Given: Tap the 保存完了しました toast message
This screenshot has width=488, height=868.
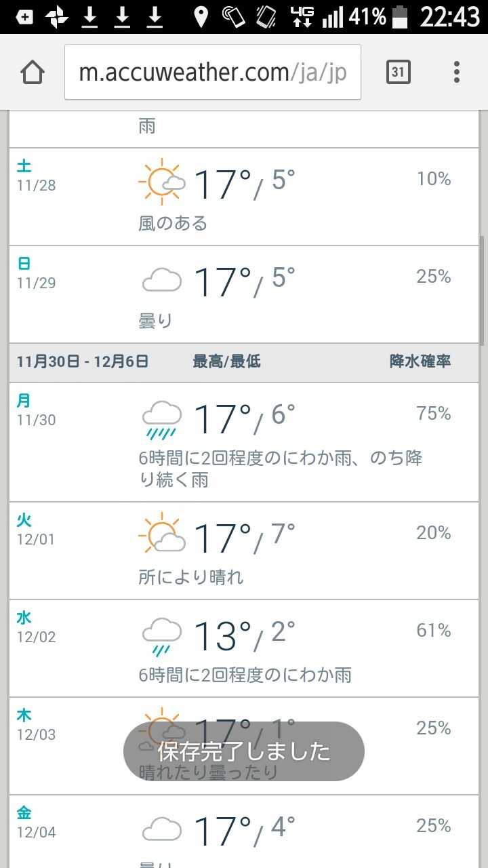Looking at the screenshot, I should tap(244, 751).
